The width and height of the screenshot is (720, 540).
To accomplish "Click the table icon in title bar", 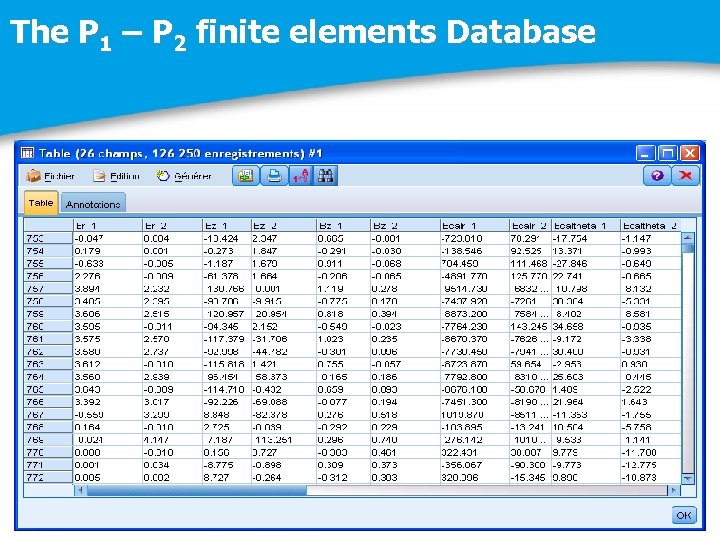I will click(x=28, y=153).
